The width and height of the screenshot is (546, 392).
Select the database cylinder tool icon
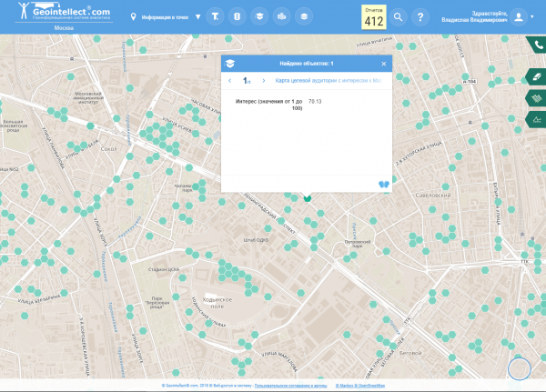pyautogui.click(x=238, y=16)
